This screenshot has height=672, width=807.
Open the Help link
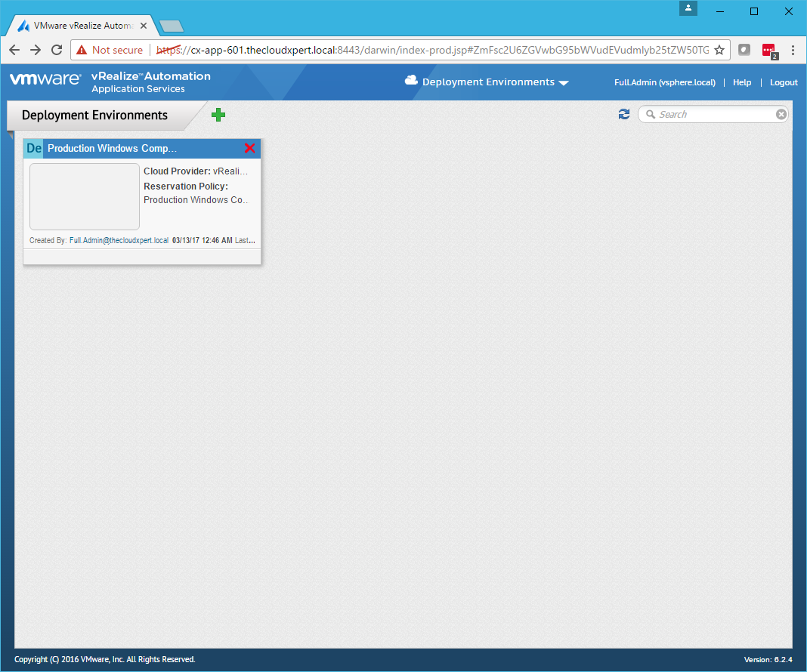pos(742,82)
